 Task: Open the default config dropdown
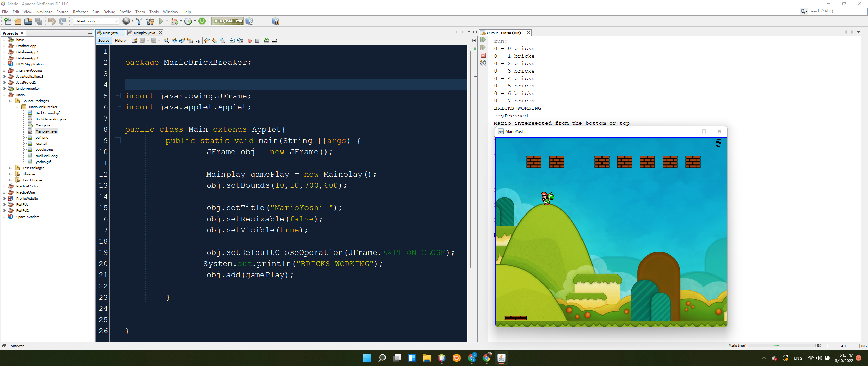click(x=95, y=21)
